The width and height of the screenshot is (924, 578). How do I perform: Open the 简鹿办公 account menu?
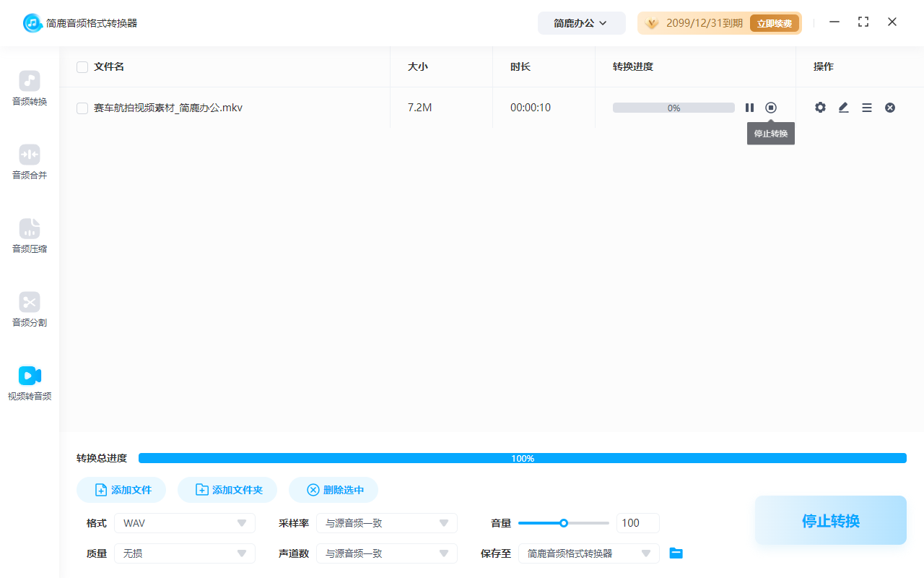click(581, 22)
